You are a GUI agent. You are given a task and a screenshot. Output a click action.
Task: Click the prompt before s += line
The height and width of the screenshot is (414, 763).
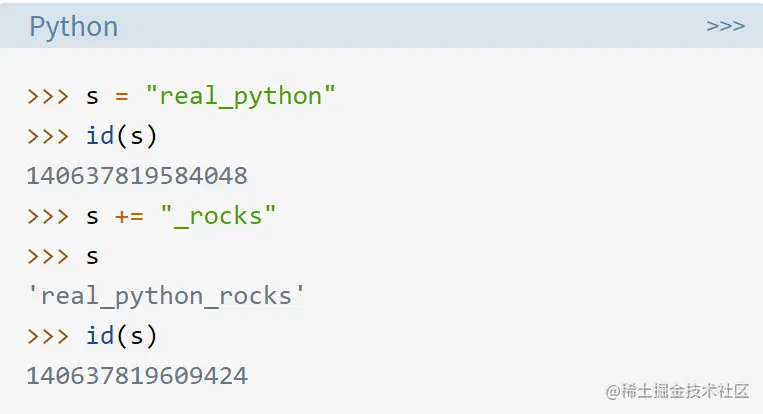48,216
